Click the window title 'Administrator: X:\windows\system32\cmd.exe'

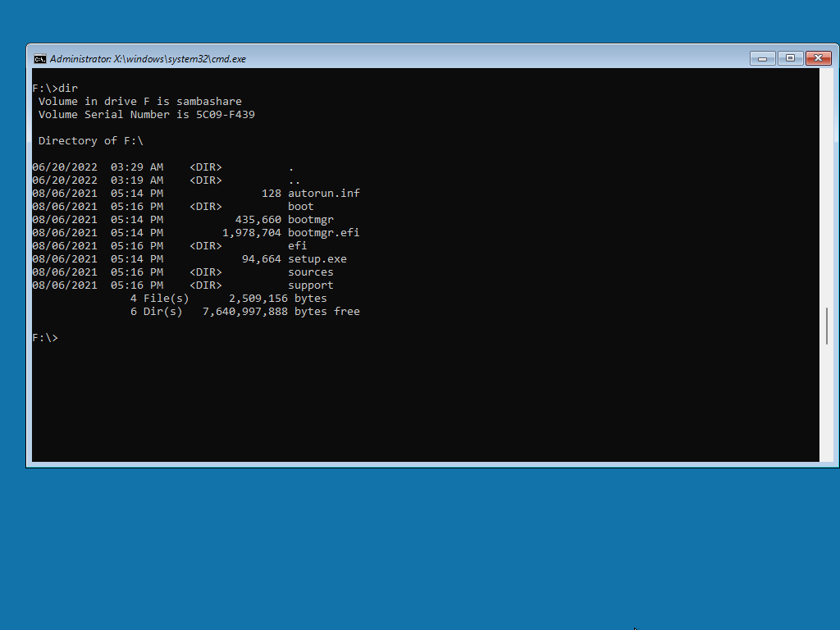[148, 59]
